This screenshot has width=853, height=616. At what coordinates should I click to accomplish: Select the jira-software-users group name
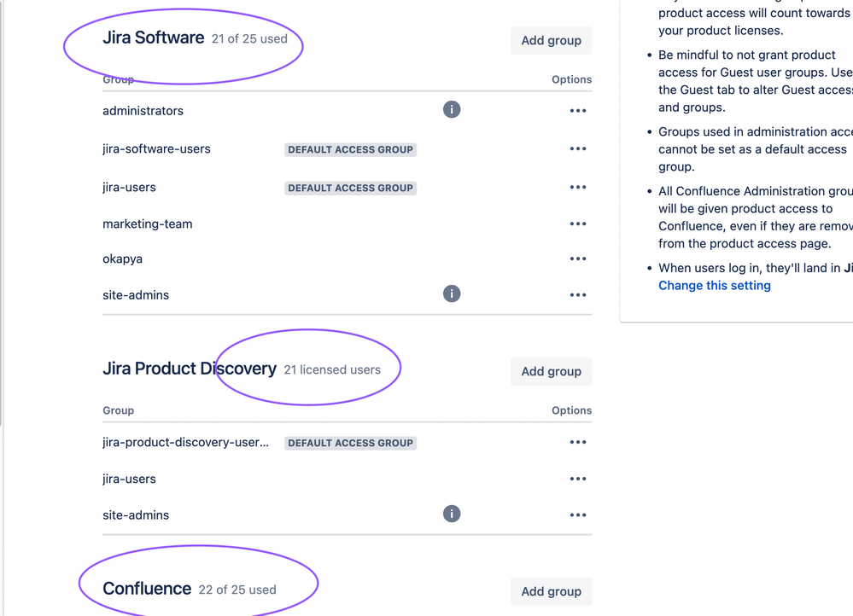[x=156, y=149]
